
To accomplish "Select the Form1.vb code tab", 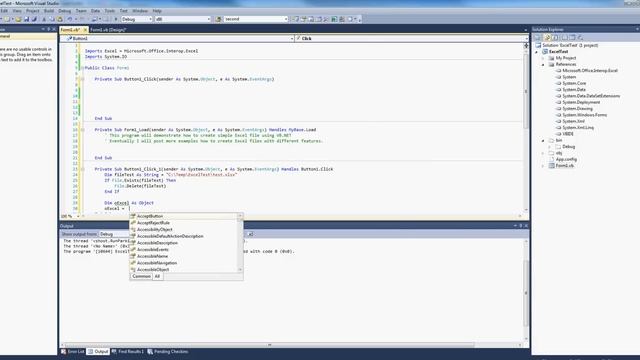I will point(71,30).
